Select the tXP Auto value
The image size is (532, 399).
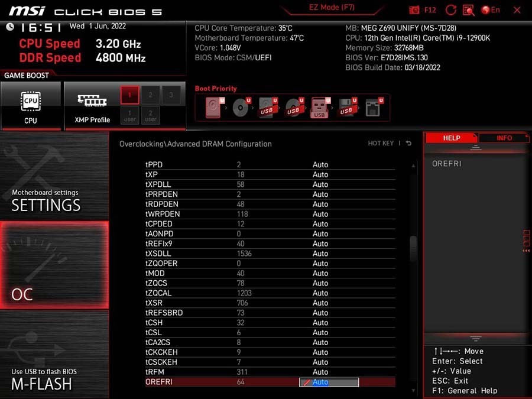click(320, 174)
